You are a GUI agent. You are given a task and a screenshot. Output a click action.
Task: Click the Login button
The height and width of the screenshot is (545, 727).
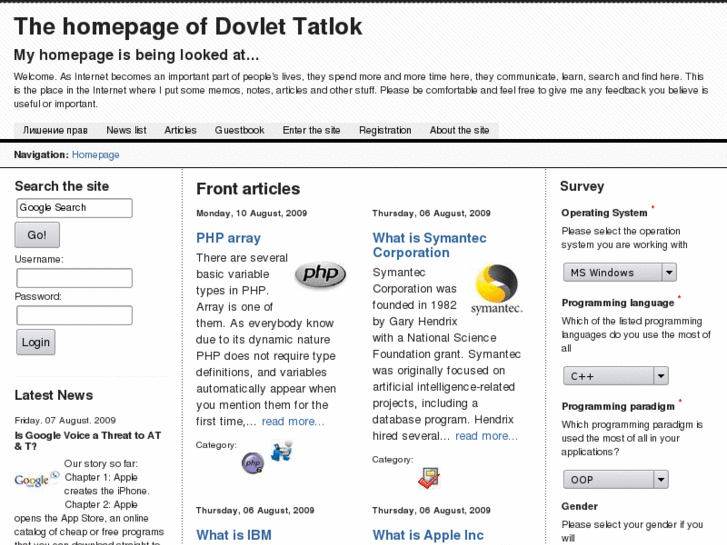pyautogui.click(x=35, y=342)
